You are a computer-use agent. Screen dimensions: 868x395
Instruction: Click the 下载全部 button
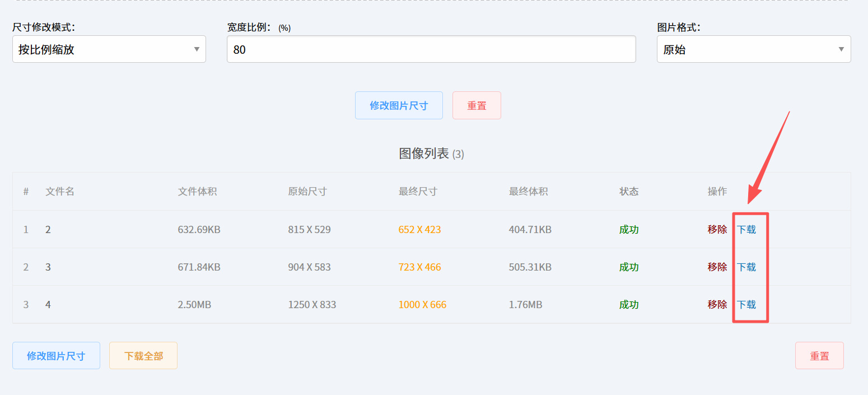143,356
